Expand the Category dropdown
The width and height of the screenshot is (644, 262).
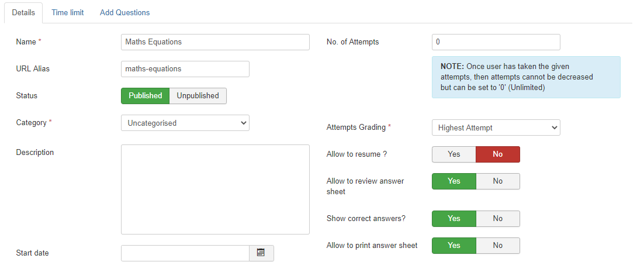tap(185, 123)
